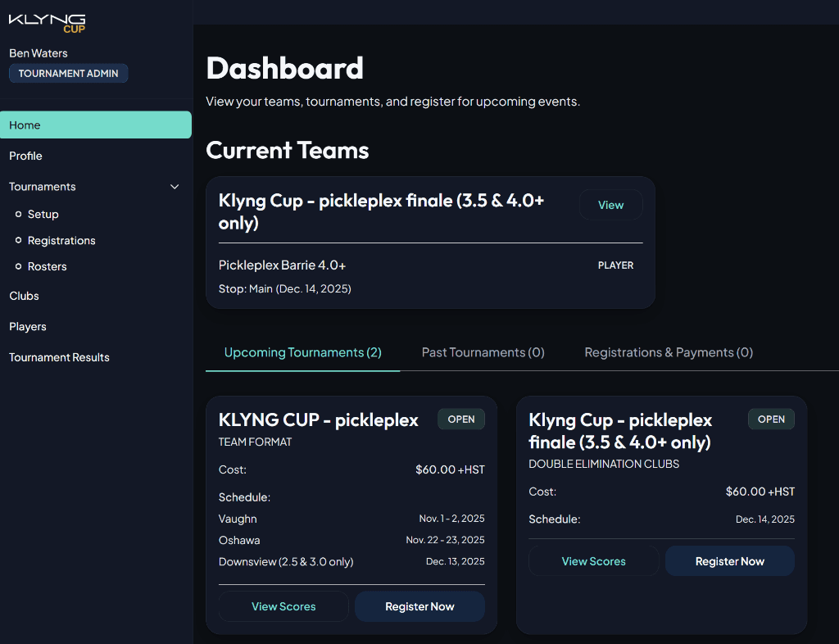Expand the Tournaments menu item
Viewport: 839px width, 644px height.
pos(42,186)
